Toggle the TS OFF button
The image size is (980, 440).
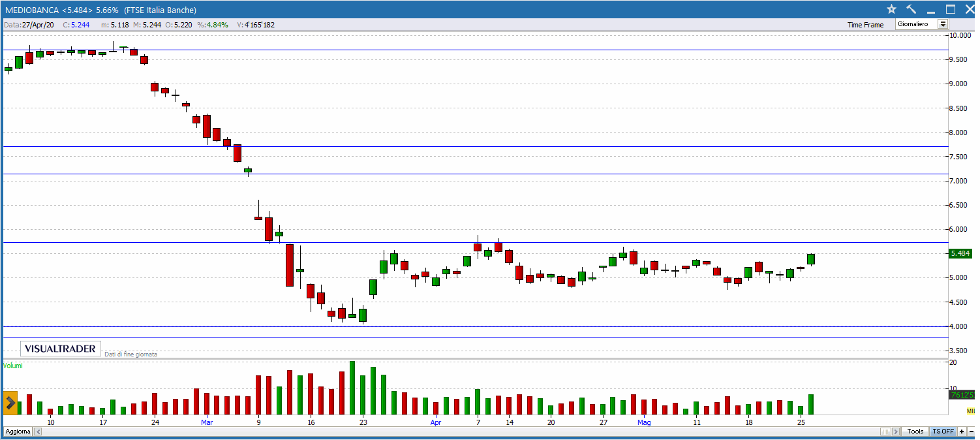point(943,432)
